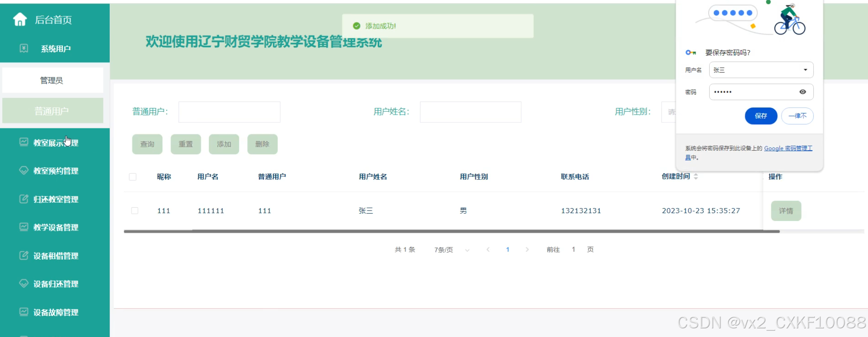
Task: Click the timestamp 2023-10-23 15:35:27
Action: tap(701, 211)
